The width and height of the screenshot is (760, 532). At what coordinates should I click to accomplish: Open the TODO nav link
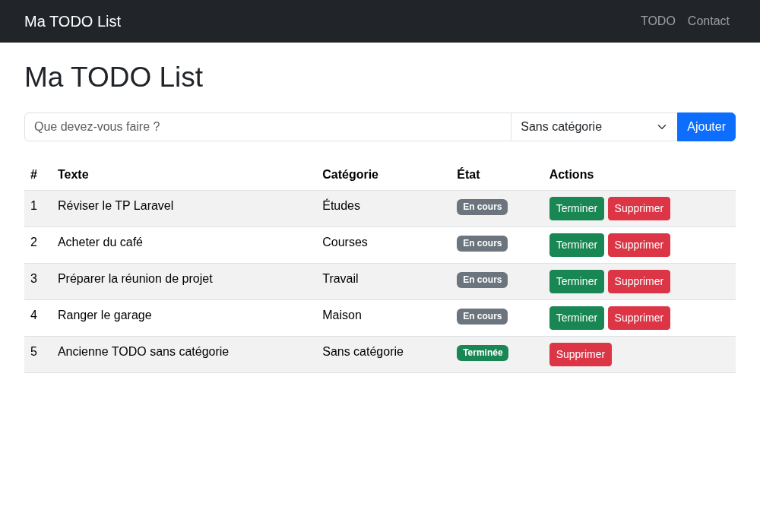[657, 21]
